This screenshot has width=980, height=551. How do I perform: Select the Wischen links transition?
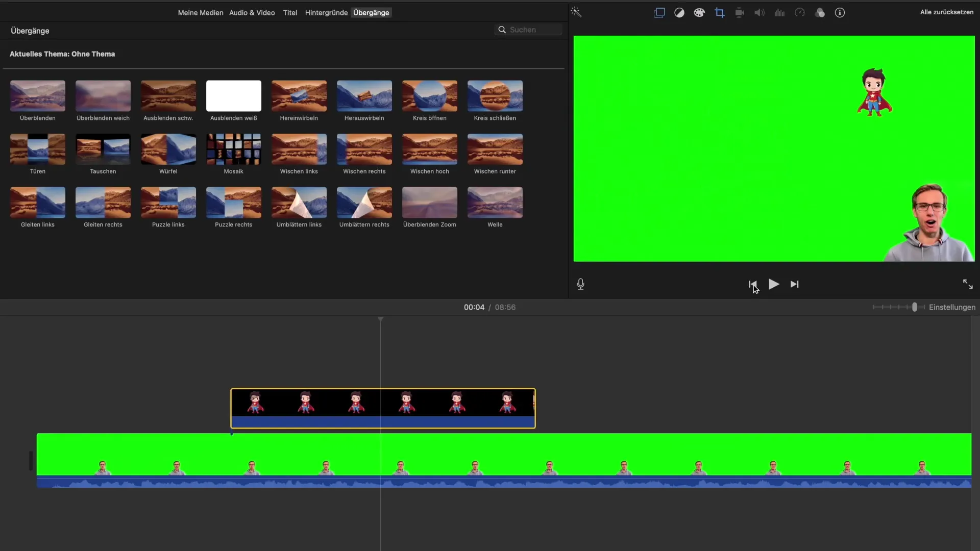pyautogui.click(x=299, y=154)
